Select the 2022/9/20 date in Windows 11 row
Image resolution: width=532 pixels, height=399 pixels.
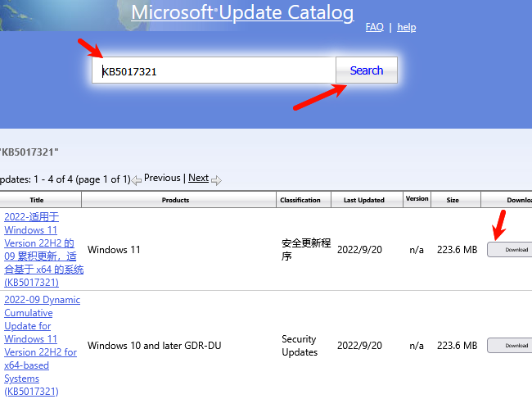point(359,250)
